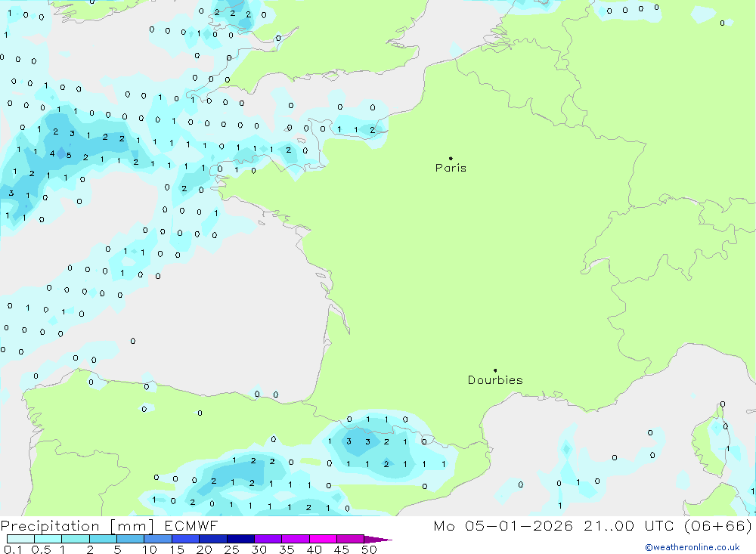Click the dark blue 20 to 25 legend swatch
Image resolution: width=756 pixels, height=554 pixels.
pos(212,539)
